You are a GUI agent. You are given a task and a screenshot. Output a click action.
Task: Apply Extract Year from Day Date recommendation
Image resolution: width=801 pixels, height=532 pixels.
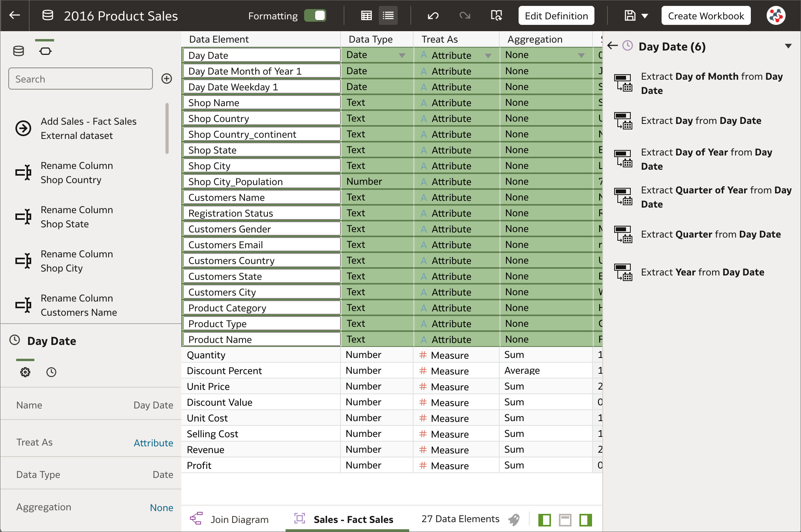(x=702, y=272)
